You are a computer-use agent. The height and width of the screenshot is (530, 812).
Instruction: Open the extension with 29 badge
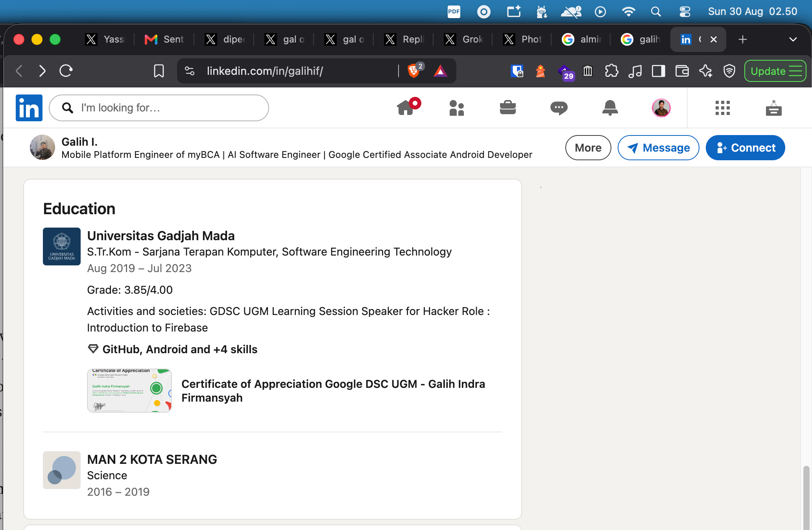point(566,72)
